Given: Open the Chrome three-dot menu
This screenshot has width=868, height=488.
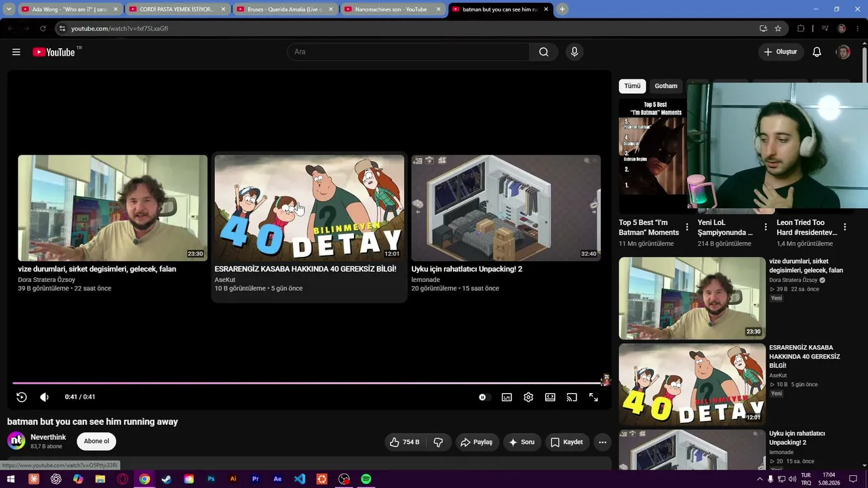Looking at the screenshot, I should 858,28.
